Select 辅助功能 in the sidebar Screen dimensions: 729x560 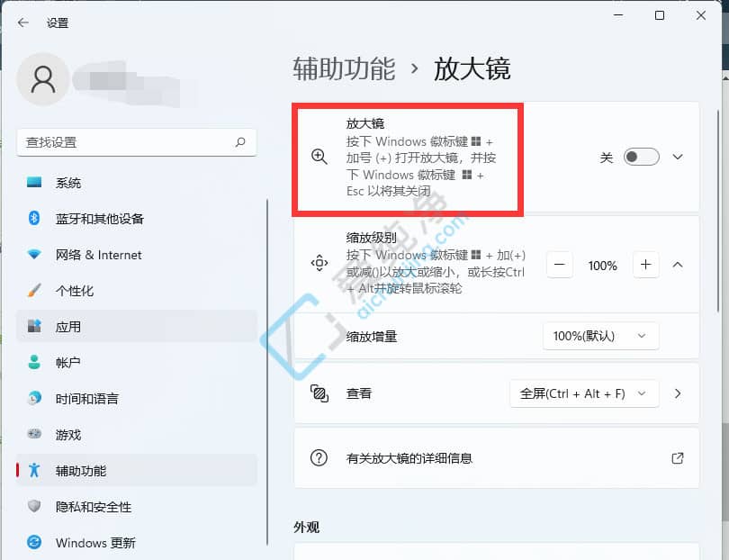tap(137, 470)
